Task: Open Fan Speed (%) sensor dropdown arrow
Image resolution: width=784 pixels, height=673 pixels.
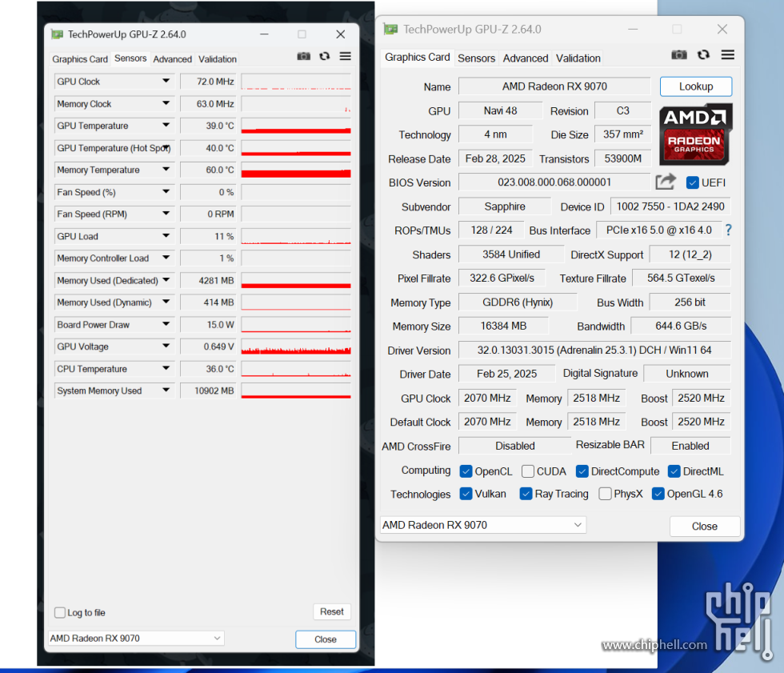Action: [x=166, y=192]
